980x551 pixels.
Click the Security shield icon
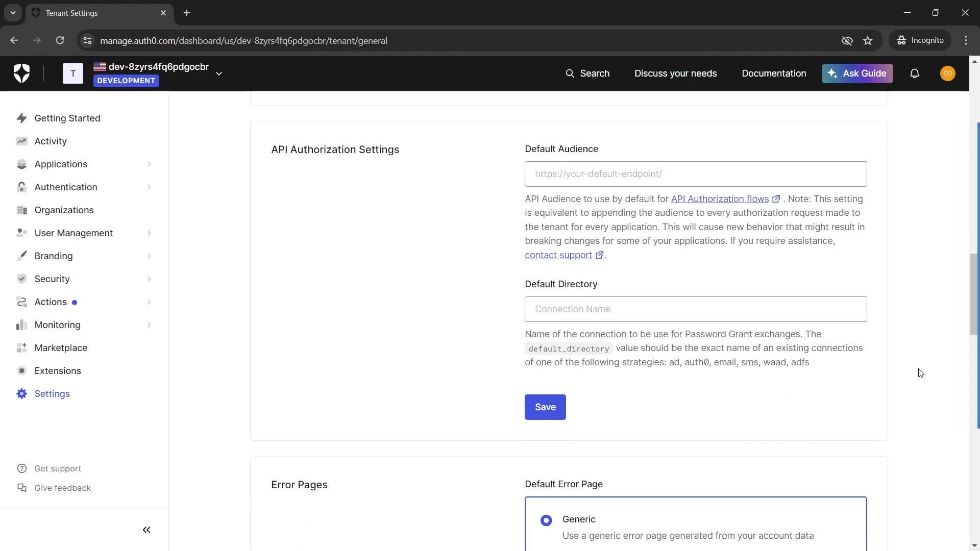(x=21, y=279)
